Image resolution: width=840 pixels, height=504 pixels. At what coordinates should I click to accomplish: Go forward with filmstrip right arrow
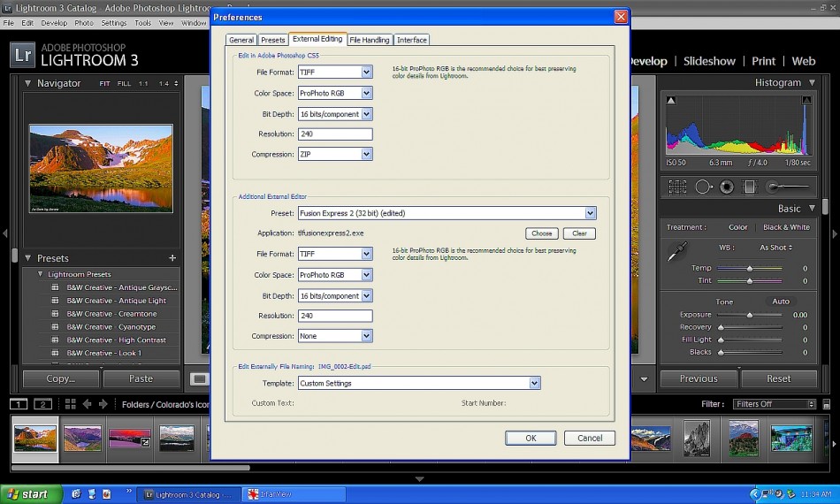pyautogui.click(x=103, y=404)
